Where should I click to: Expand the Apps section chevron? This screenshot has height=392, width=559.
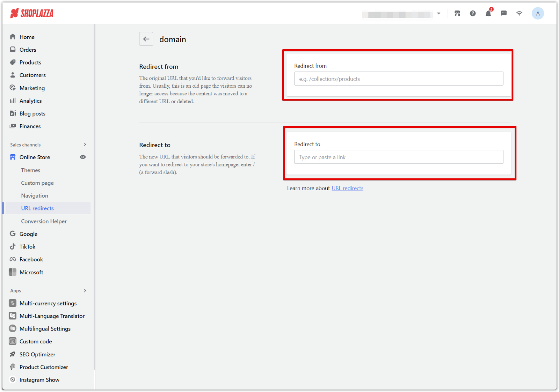tap(85, 290)
